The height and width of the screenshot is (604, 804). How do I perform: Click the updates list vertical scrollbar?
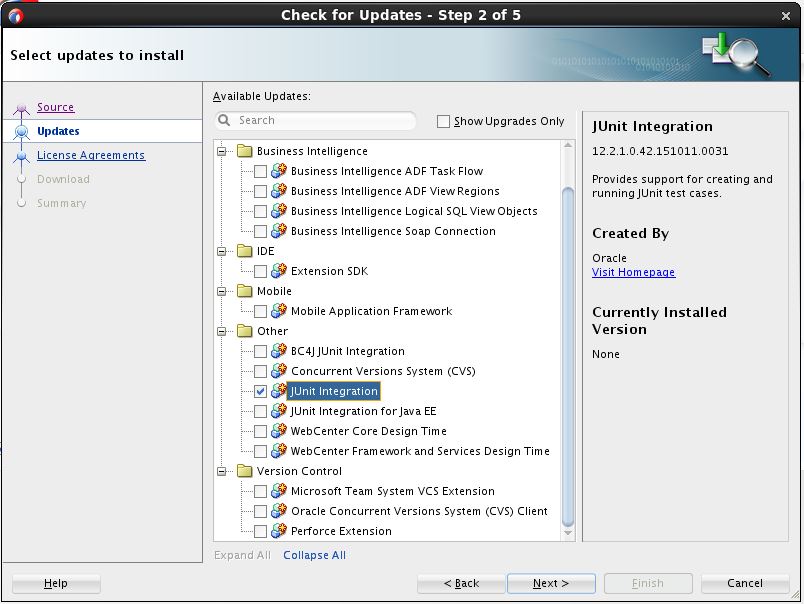[568, 350]
